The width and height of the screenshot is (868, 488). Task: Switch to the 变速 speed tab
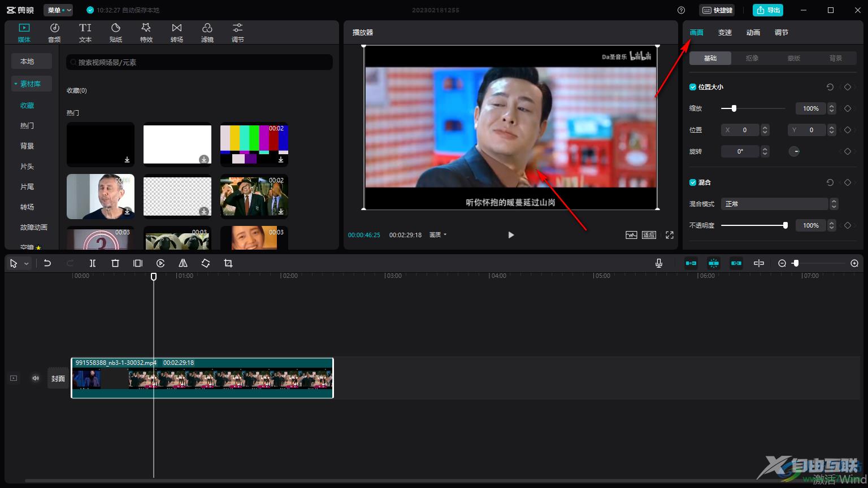[725, 33]
